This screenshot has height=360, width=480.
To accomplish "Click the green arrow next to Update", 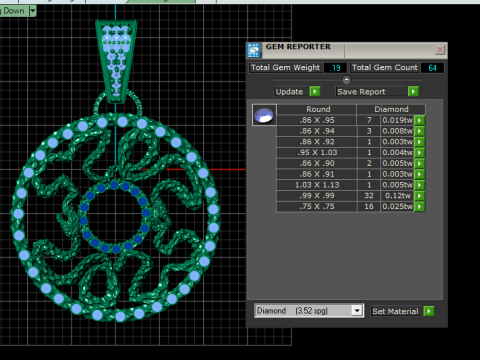I will (x=315, y=91).
